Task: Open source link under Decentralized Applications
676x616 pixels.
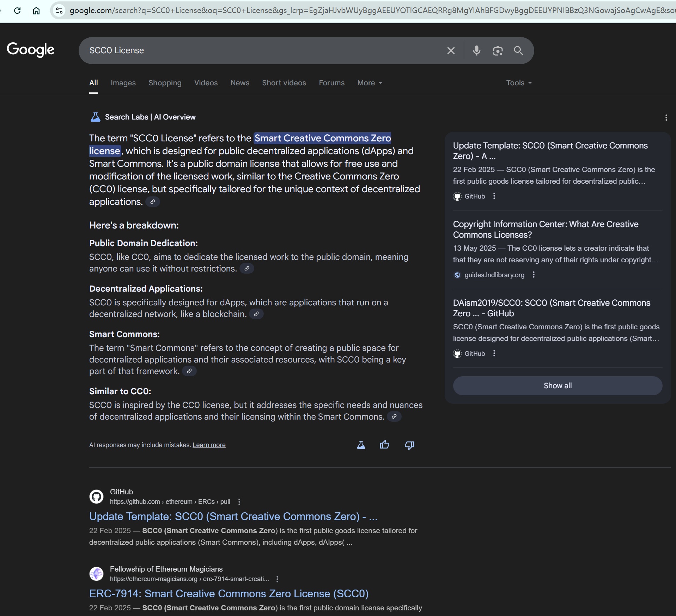Action: point(256,314)
